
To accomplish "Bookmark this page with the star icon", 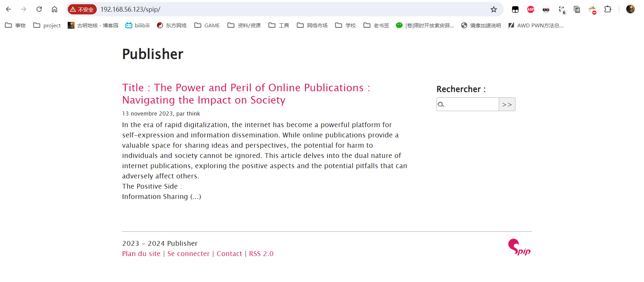I will pyautogui.click(x=494, y=9).
